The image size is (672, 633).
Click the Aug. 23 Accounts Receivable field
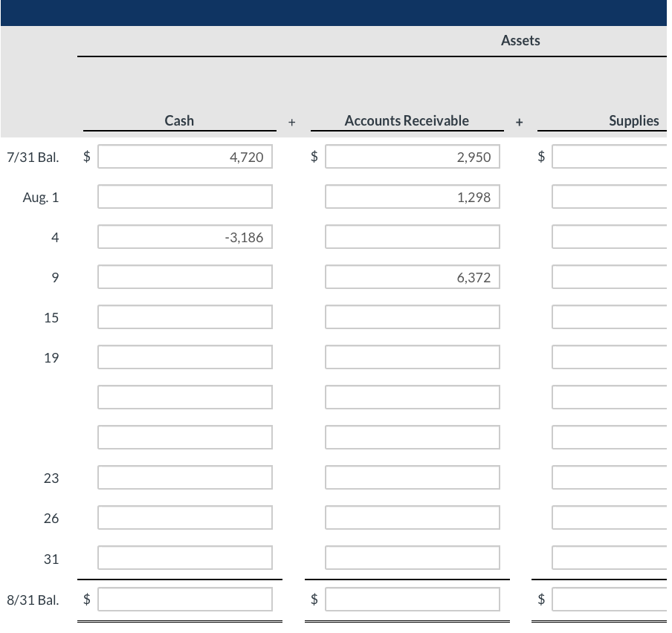[412, 476]
